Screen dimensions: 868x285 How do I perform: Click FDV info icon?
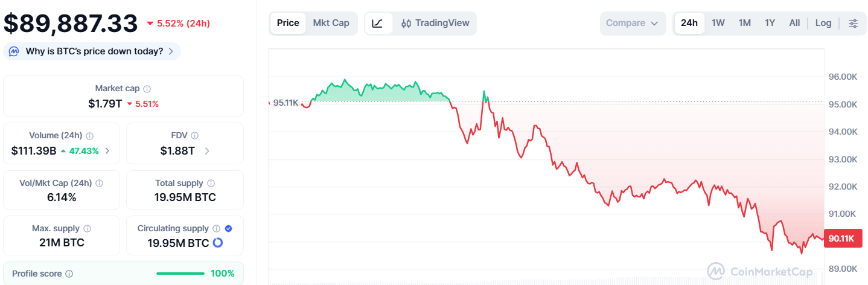[194, 136]
